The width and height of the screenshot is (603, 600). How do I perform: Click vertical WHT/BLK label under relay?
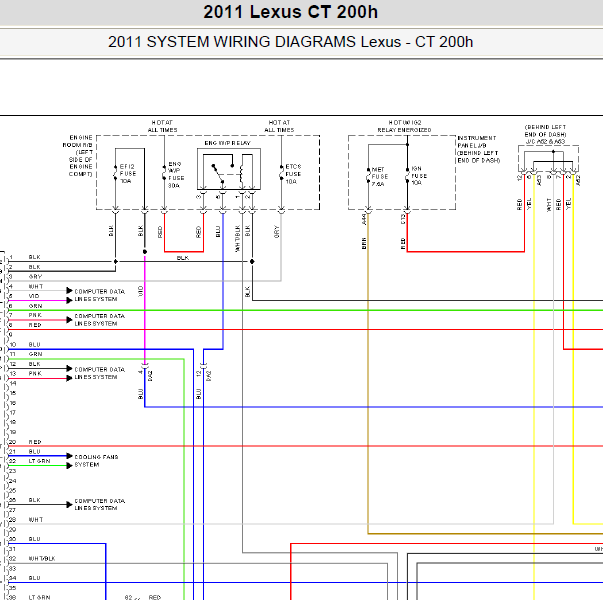click(x=237, y=239)
